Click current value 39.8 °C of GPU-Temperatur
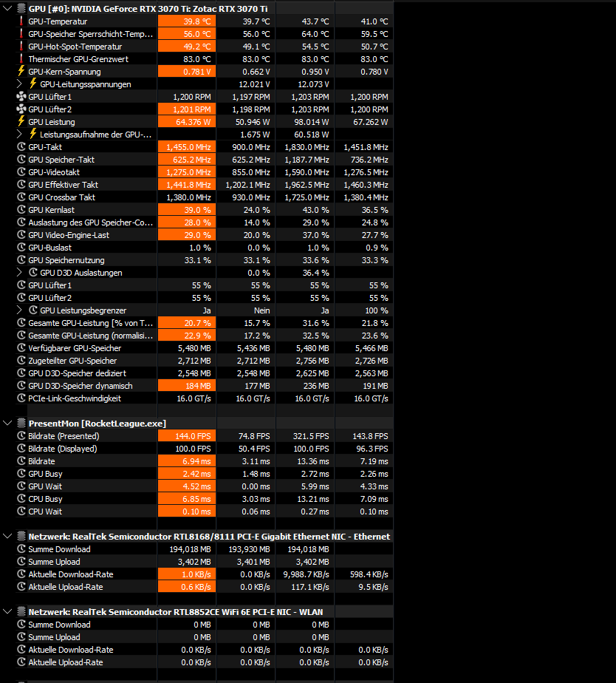616x683 pixels. pos(187,21)
